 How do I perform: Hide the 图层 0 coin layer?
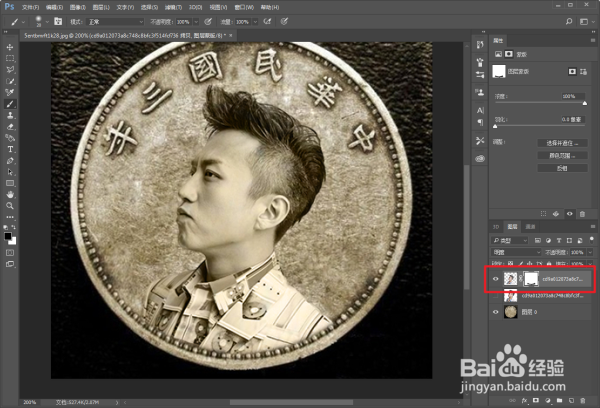(496, 312)
